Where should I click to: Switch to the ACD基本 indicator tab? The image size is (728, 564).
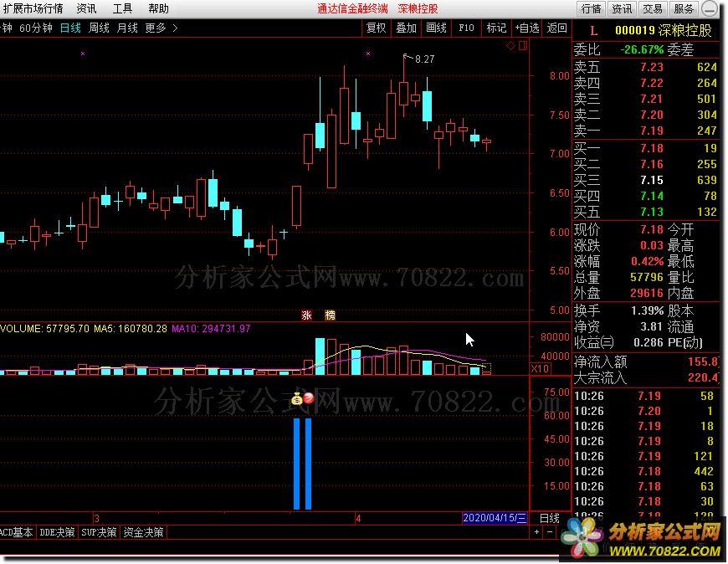(x=18, y=532)
